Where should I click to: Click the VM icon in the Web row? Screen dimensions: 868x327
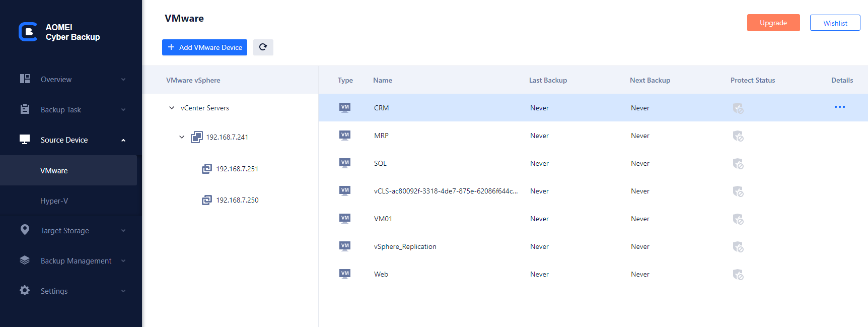345,274
